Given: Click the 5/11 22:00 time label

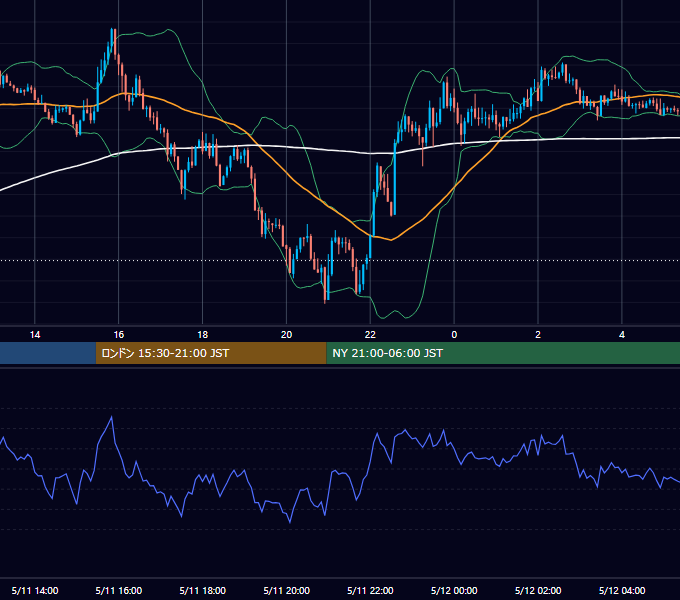Looking at the screenshot, I should [x=370, y=590].
